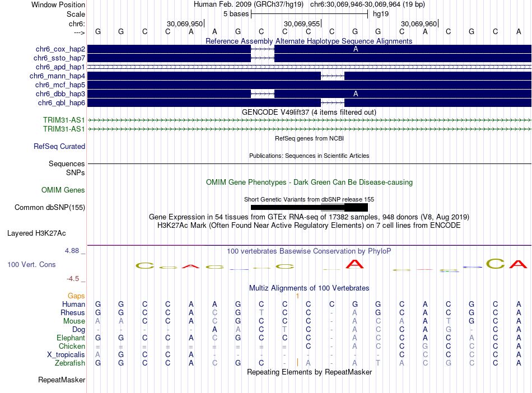
Task: Select the Chicken species label
Action: coord(72,346)
